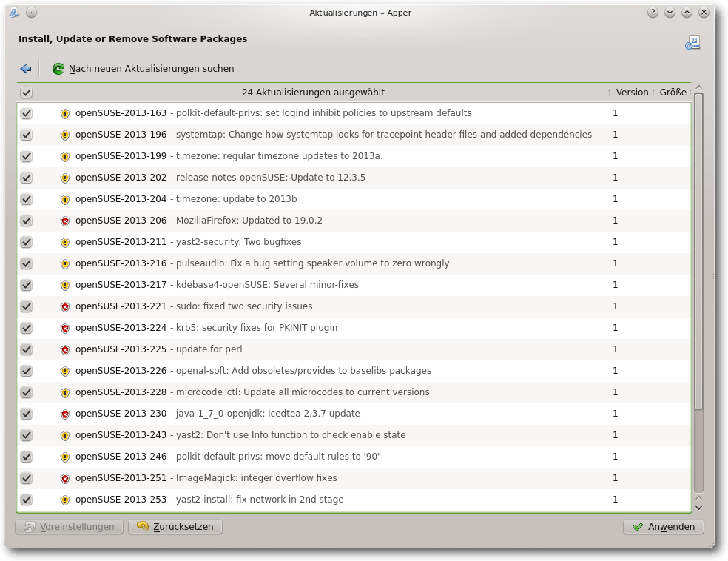Click the yellow shield icon beside openSUSE-2013-163
The image size is (728, 561).
65,114
